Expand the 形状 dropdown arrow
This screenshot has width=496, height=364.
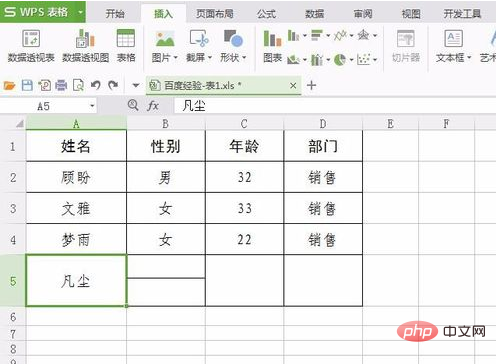[244, 58]
